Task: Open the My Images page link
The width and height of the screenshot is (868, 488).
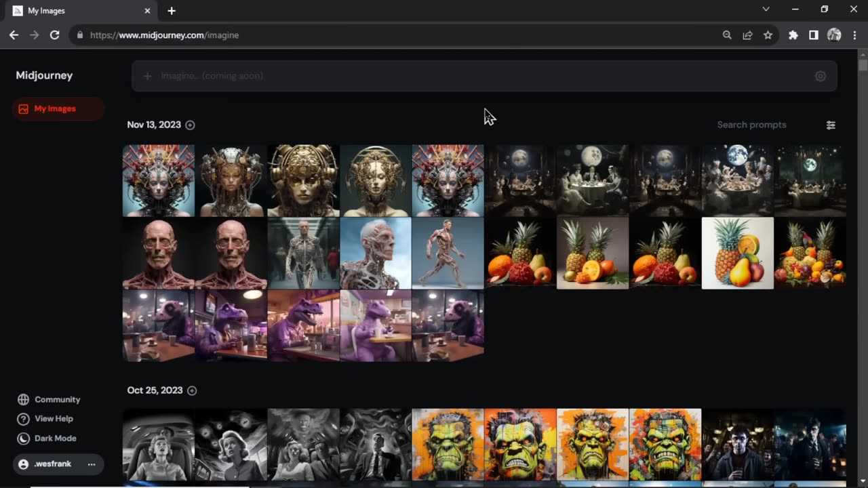Action: (x=58, y=108)
